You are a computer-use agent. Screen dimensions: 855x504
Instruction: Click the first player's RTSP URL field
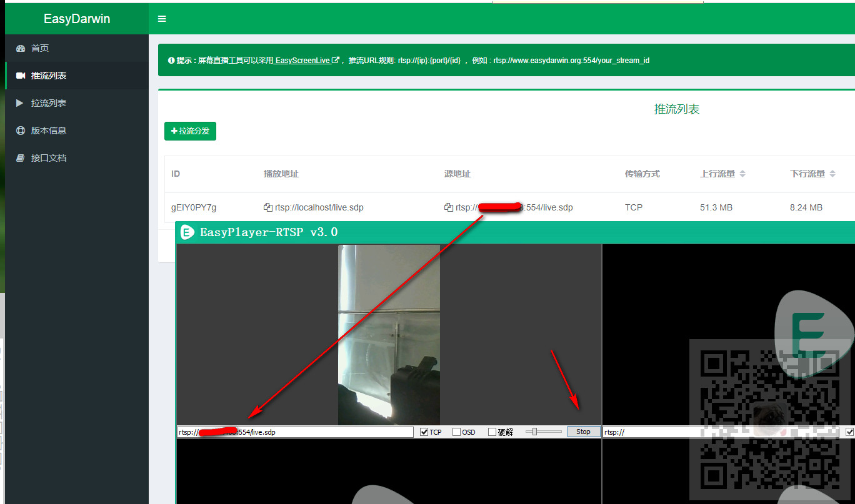295,432
